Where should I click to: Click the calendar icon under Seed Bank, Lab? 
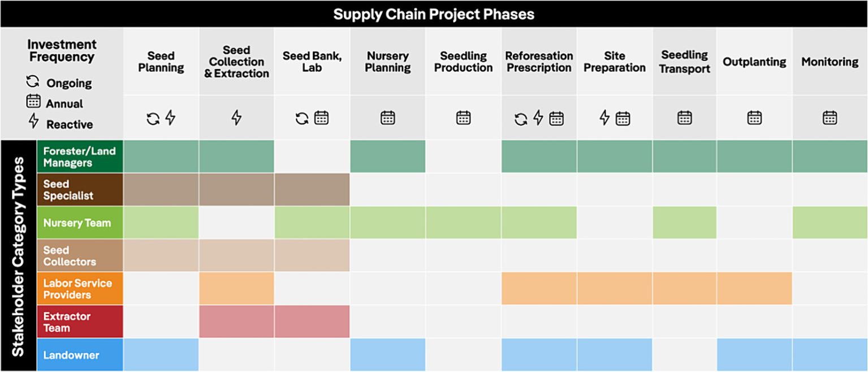322,118
